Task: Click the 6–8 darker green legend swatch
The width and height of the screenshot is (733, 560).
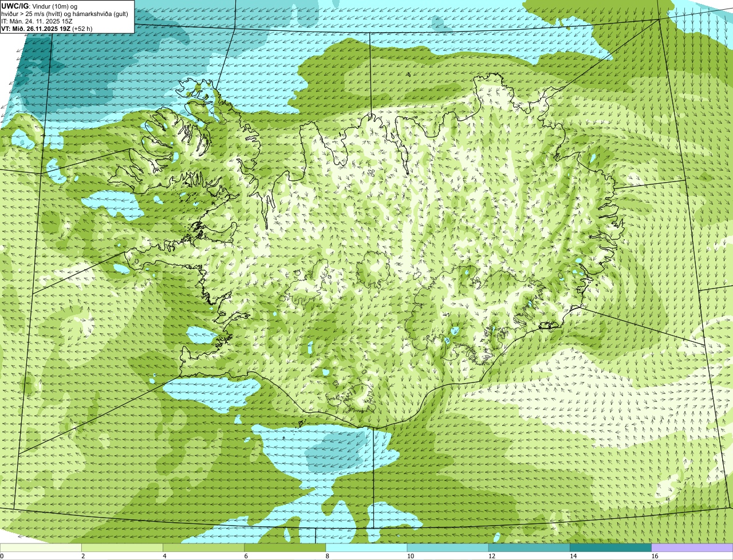Action: (285, 548)
